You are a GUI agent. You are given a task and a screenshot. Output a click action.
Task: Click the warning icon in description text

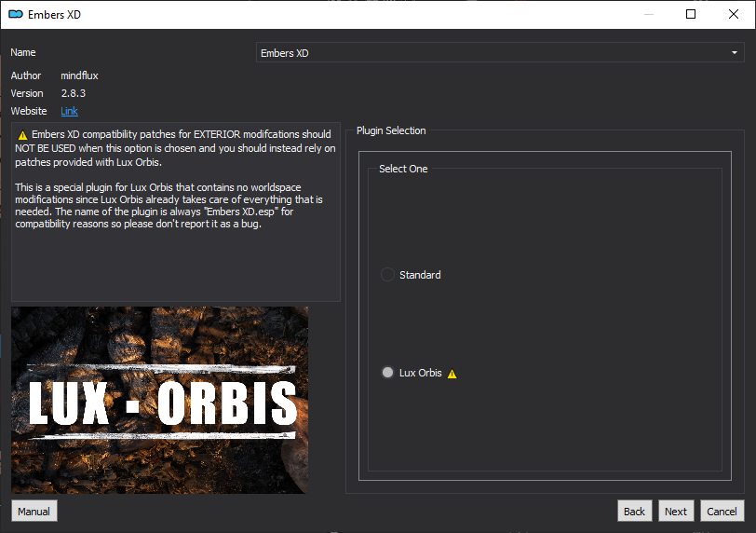[x=22, y=134]
